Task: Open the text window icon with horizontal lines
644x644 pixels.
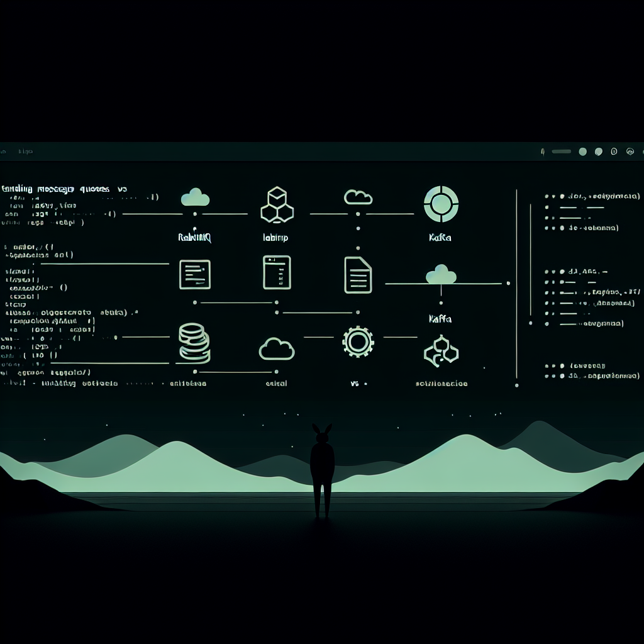Action: (x=195, y=274)
